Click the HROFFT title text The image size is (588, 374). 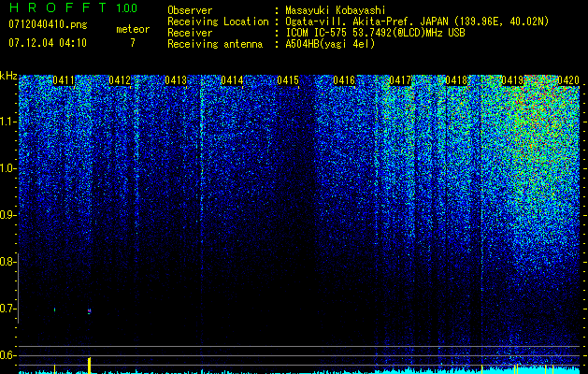pyautogui.click(x=58, y=7)
